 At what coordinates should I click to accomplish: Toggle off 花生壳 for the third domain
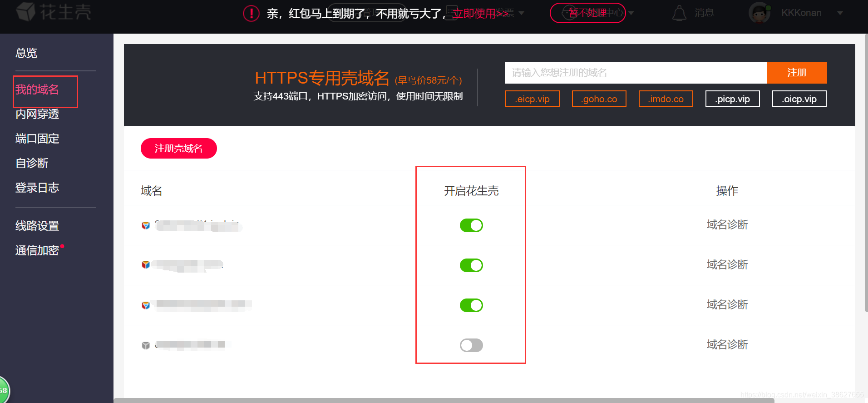tap(471, 305)
